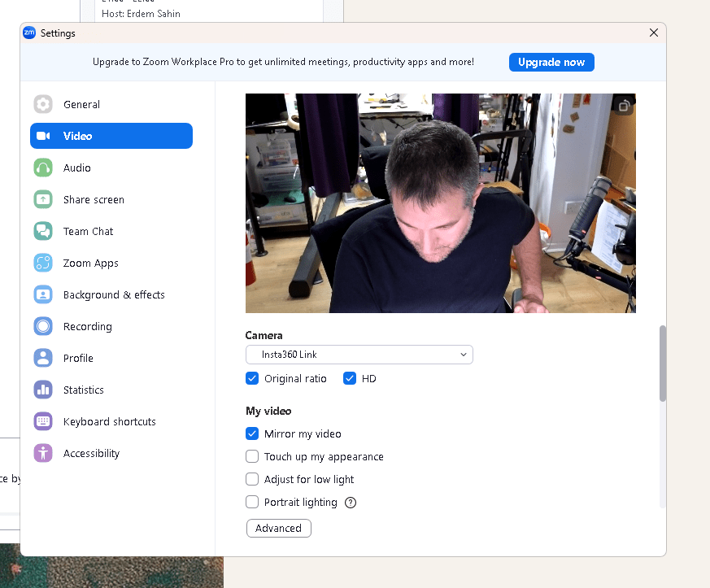The width and height of the screenshot is (710, 588).
Task: Open Advanced video settings
Action: pyautogui.click(x=278, y=529)
